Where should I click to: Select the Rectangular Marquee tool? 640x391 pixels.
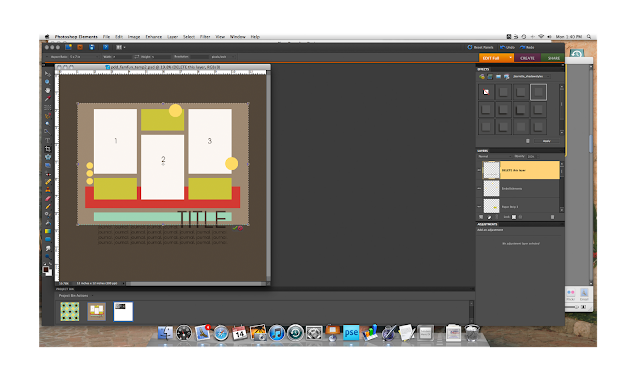(48, 107)
